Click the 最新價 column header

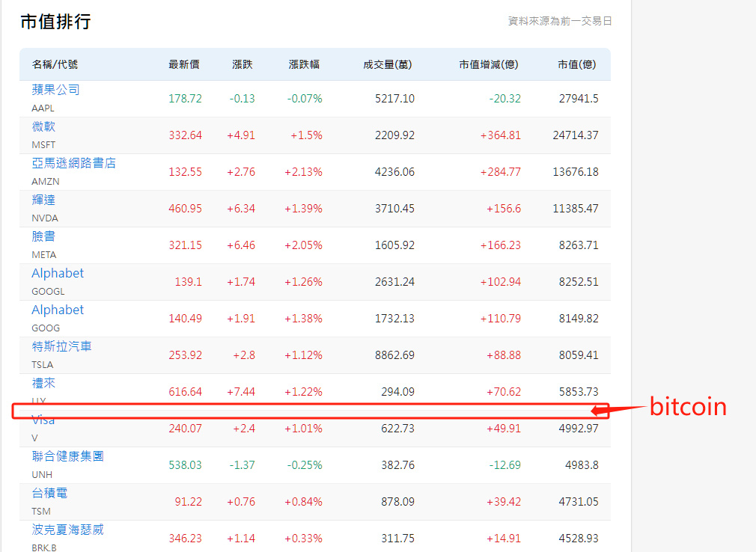pos(183,64)
